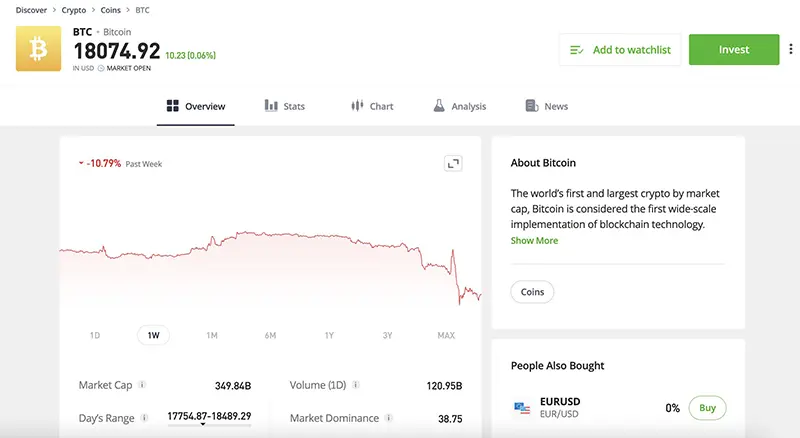Go to Coins in breadcrumb
The height and width of the screenshot is (438, 800).
pyautogui.click(x=110, y=10)
